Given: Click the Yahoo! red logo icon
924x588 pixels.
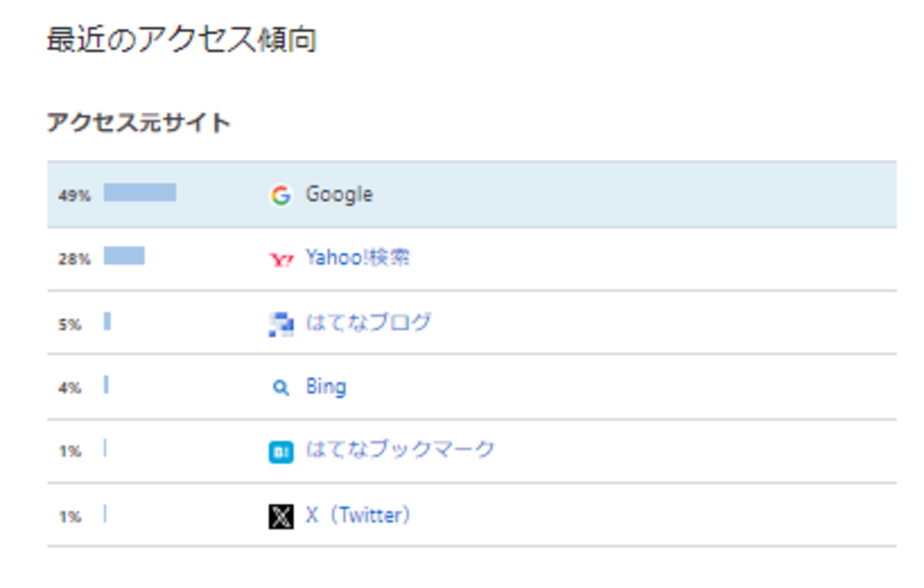Looking at the screenshot, I should pyautogui.click(x=281, y=259).
